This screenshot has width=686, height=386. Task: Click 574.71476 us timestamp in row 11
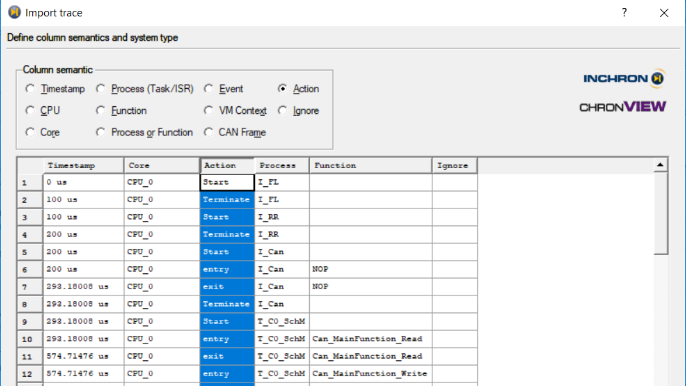coord(84,356)
